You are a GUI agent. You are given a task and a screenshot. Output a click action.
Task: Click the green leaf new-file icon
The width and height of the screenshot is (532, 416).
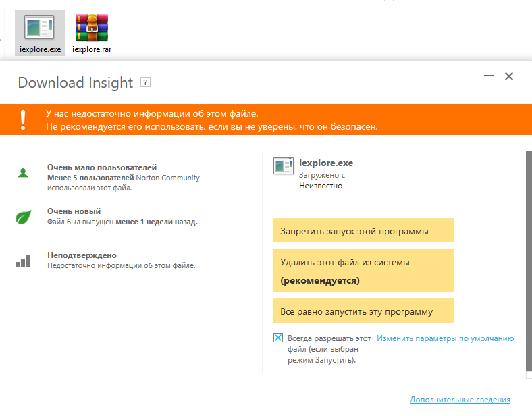(24, 217)
